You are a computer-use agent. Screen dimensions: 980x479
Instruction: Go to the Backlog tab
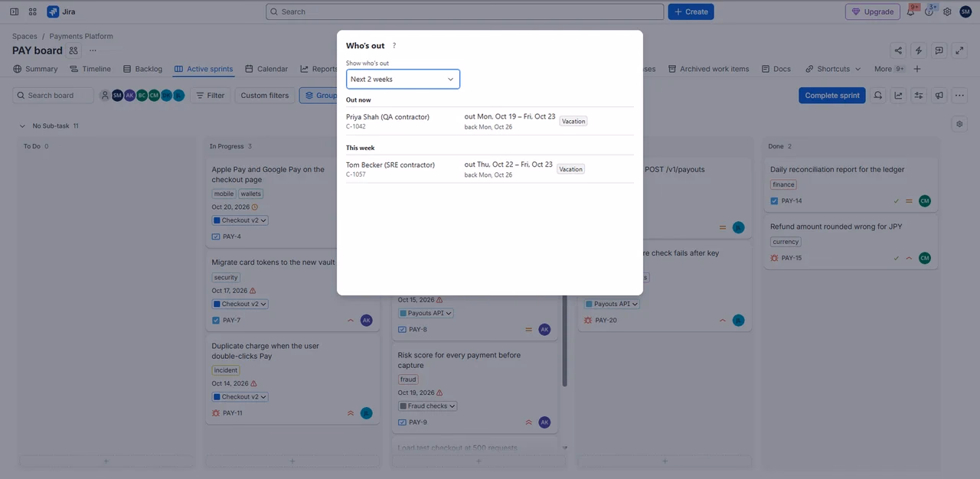pyautogui.click(x=142, y=69)
